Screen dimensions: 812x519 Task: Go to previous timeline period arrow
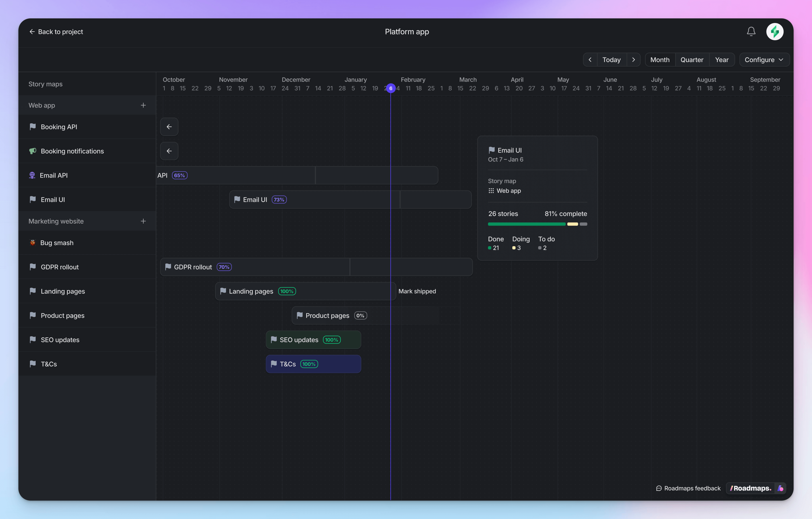pyautogui.click(x=590, y=60)
